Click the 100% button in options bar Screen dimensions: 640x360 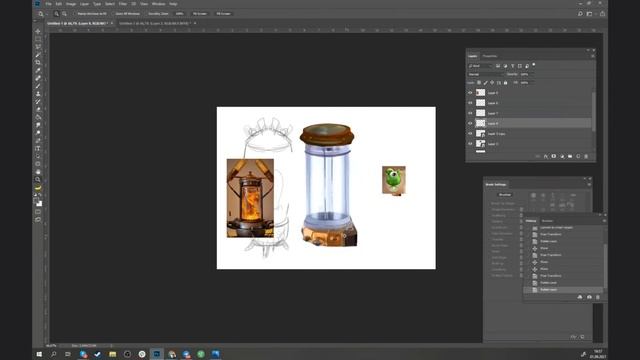[x=180, y=14]
